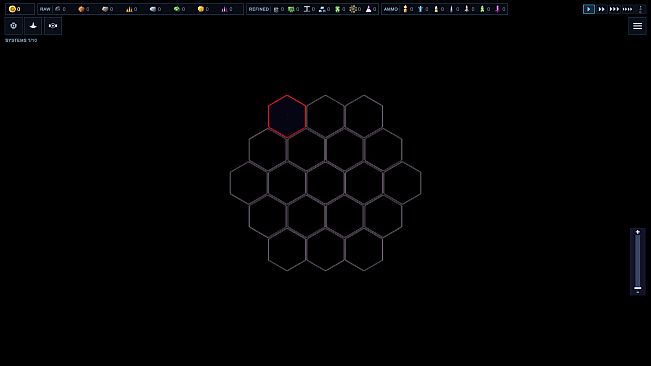Click the green circuit refined resource icon

pyautogui.click(x=291, y=9)
